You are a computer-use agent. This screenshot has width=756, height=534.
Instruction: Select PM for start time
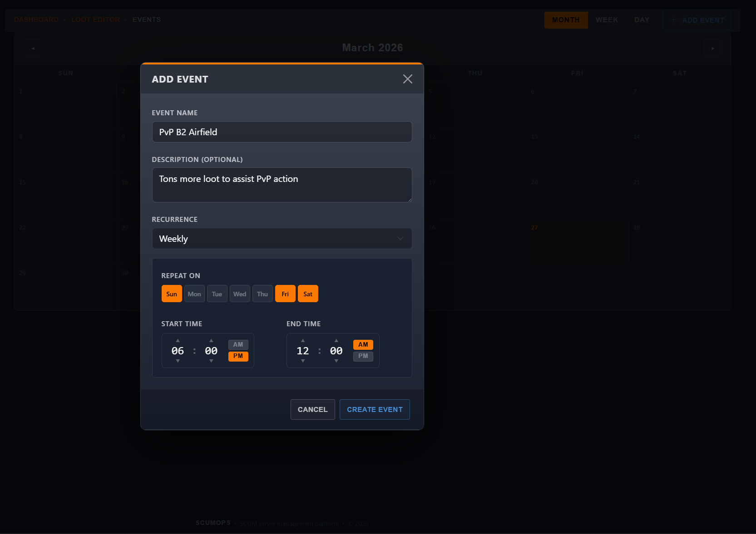(x=238, y=356)
